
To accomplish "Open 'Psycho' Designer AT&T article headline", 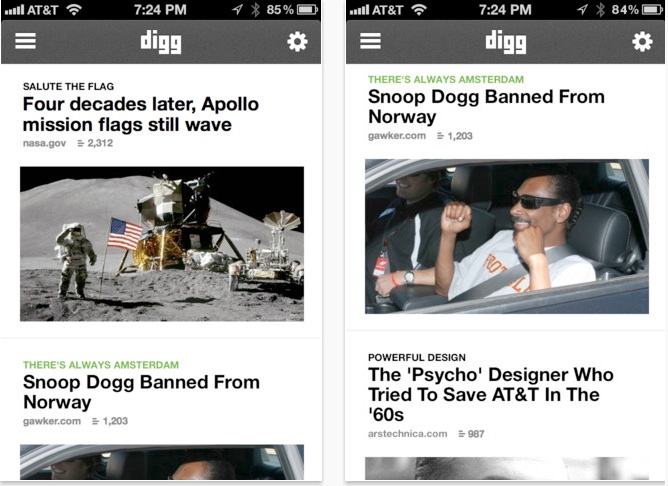I will [x=491, y=394].
